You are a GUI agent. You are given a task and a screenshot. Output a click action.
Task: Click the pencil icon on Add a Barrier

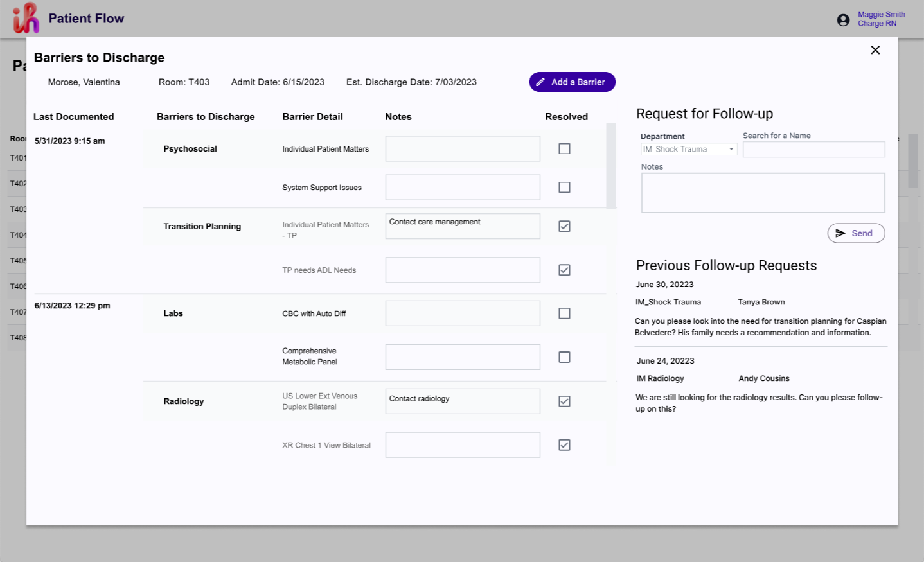click(541, 82)
